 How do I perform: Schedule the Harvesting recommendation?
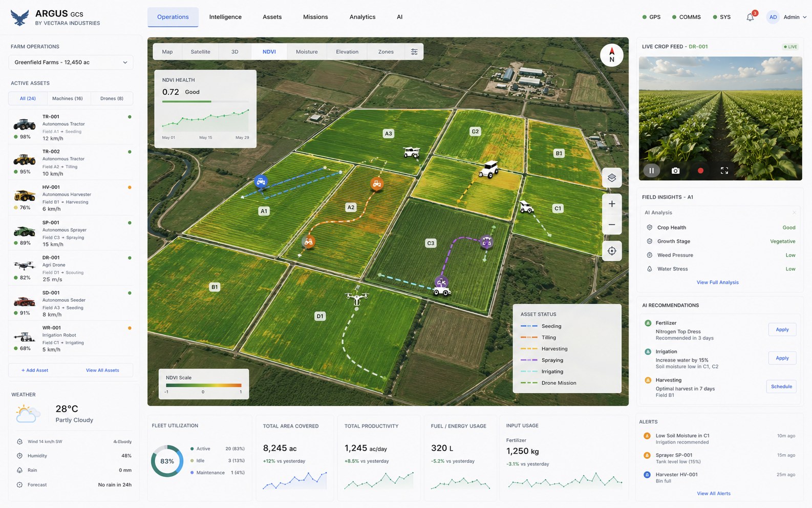pos(781,387)
